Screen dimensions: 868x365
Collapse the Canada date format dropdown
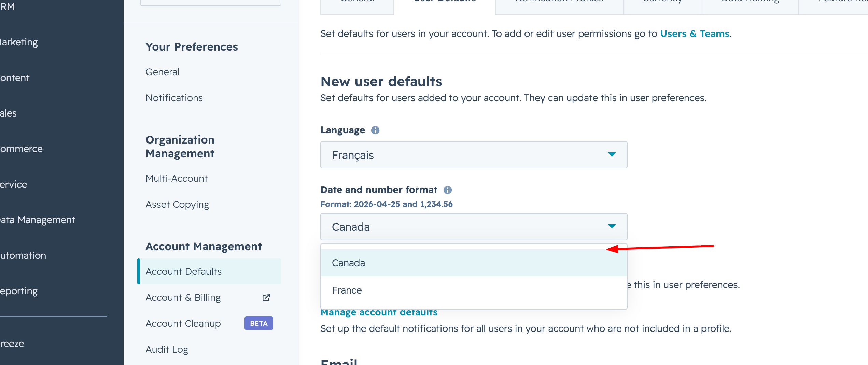coord(612,227)
